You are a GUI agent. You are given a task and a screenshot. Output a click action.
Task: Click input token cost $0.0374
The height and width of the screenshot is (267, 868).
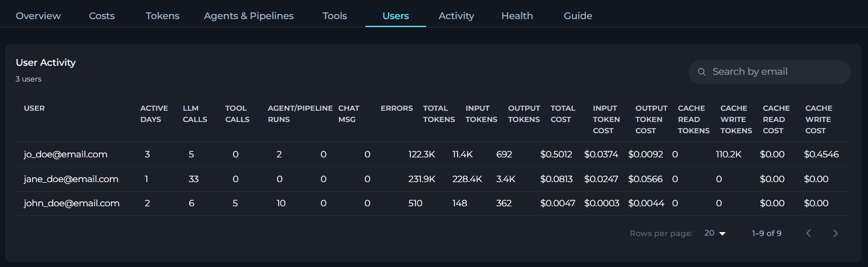[x=601, y=154]
